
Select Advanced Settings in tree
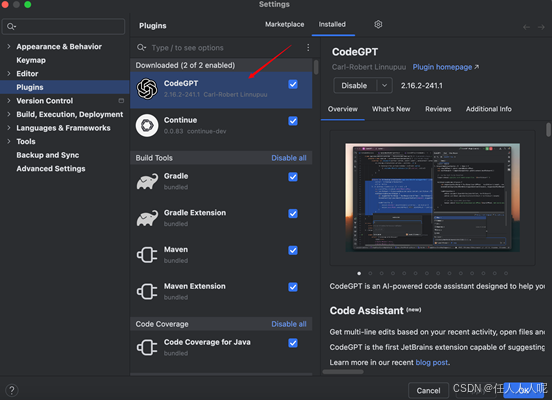pos(51,169)
